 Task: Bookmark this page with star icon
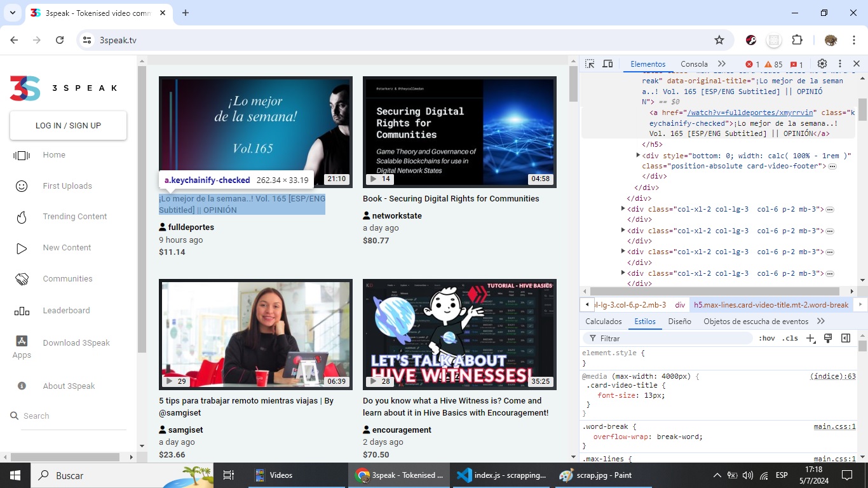click(x=719, y=40)
